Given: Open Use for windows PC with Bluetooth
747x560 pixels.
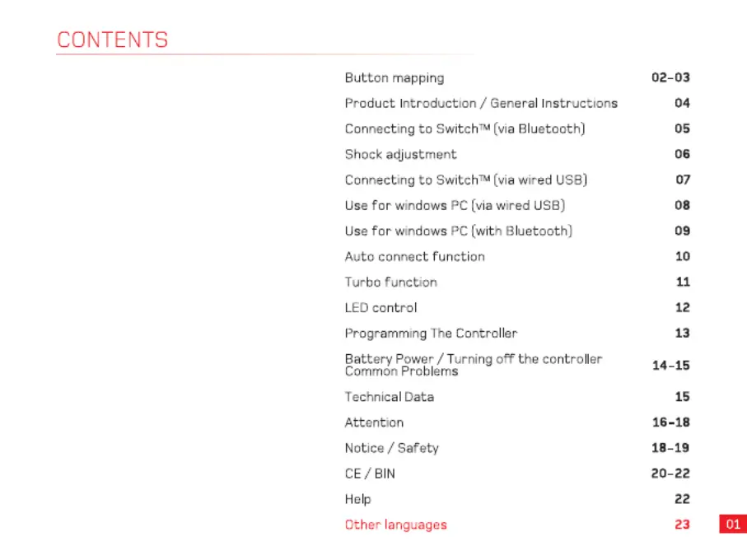Looking at the screenshot, I should pyautogui.click(x=458, y=231).
